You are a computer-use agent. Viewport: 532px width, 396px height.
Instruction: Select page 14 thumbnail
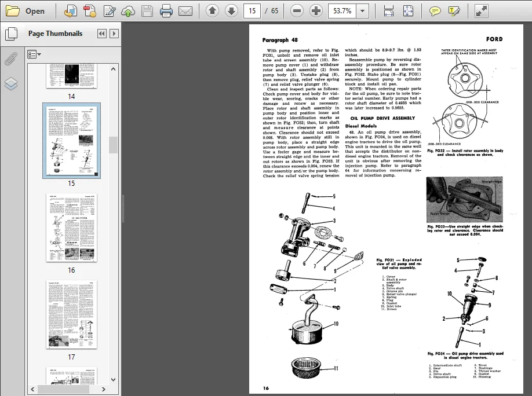coord(71,76)
